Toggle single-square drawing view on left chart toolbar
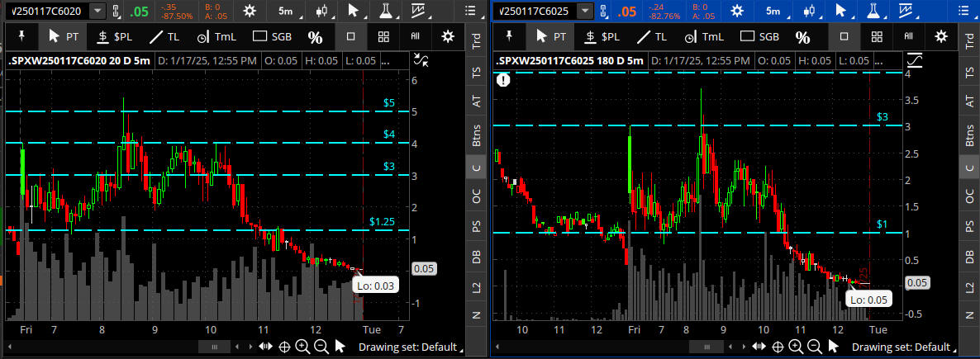980x359 pixels. point(351,36)
